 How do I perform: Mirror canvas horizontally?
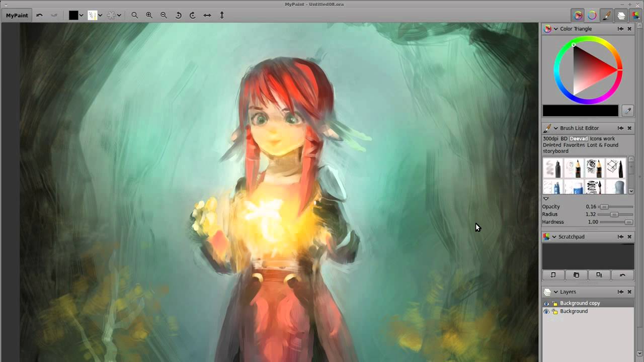tap(207, 15)
